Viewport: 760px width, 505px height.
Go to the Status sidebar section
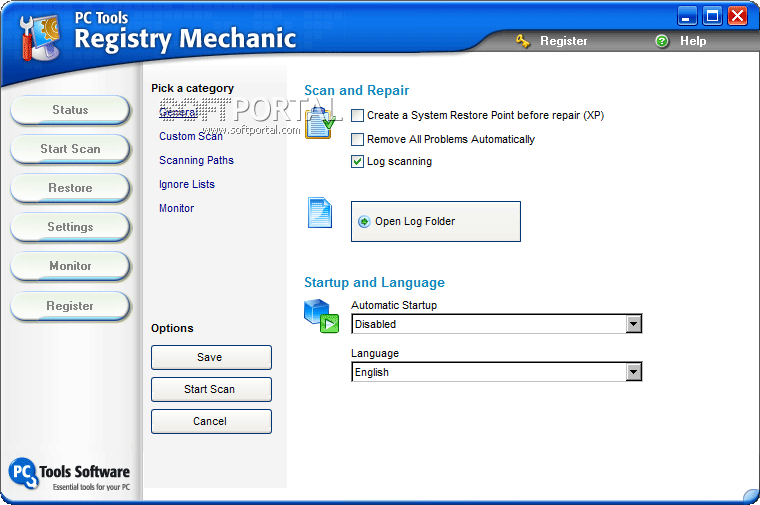point(70,110)
